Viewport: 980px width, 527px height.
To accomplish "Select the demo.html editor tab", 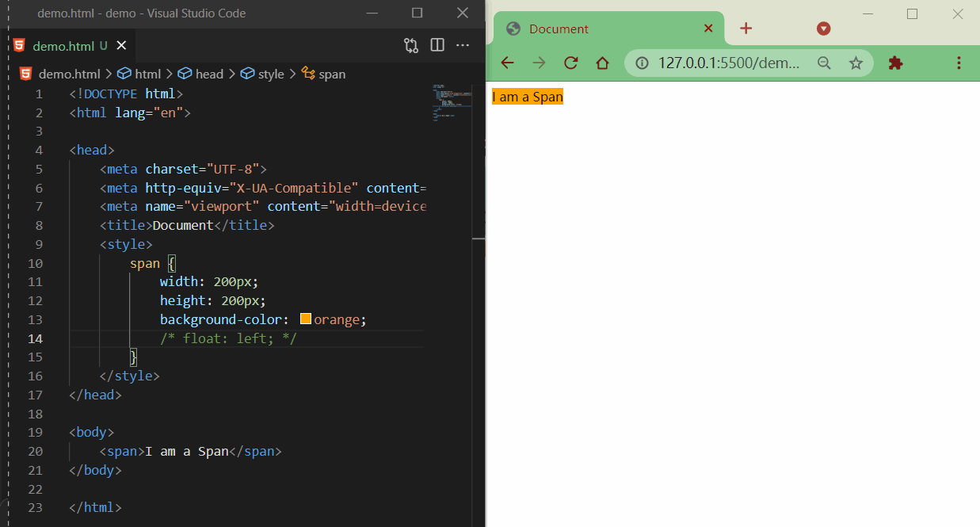I will (71, 45).
